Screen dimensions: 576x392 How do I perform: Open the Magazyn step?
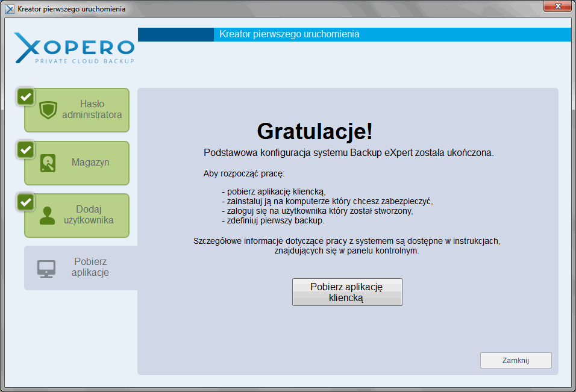[77, 163]
